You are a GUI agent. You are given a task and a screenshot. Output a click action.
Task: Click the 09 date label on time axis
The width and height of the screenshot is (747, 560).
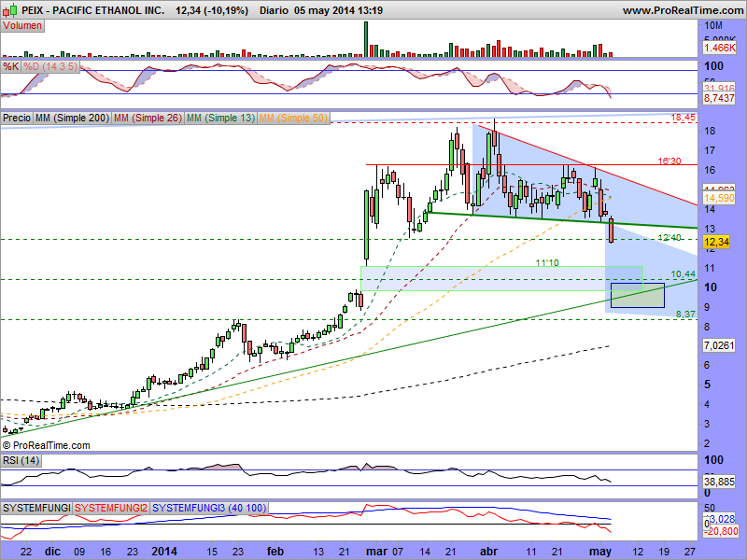(x=79, y=552)
